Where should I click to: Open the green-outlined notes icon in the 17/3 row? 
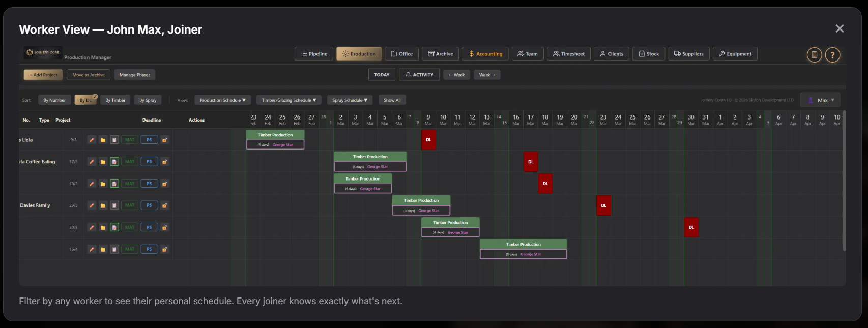tap(114, 162)
